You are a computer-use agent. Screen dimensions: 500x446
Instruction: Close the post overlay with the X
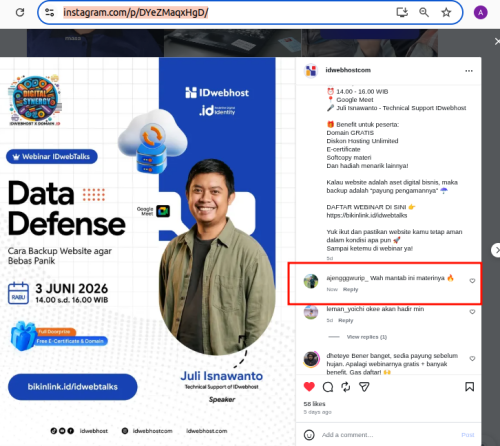pyautogui.click(x=497, y=41)
